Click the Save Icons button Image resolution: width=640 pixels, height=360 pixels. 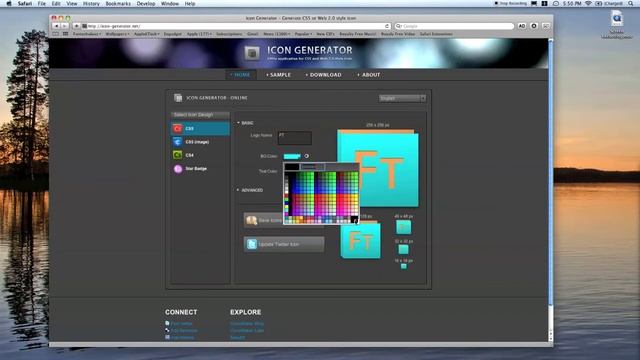tap(264, 220)
